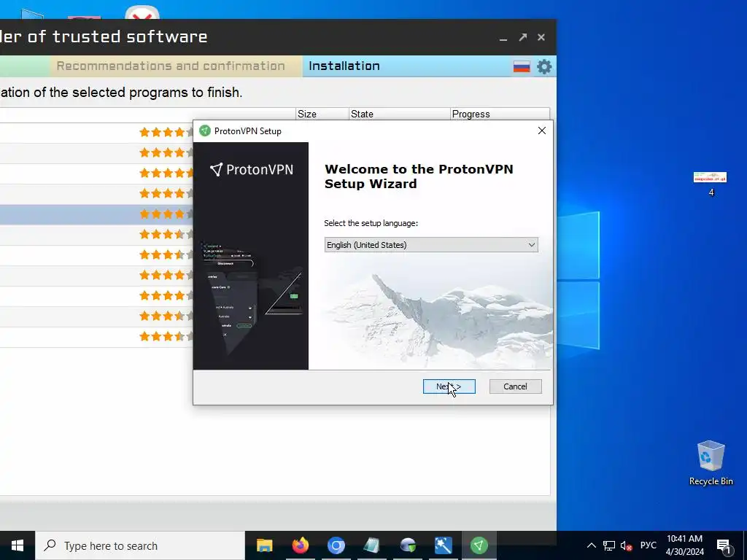The image size is (747, 560).
Task: Click the taskbar search box
Action: click(x=140, y=545)
